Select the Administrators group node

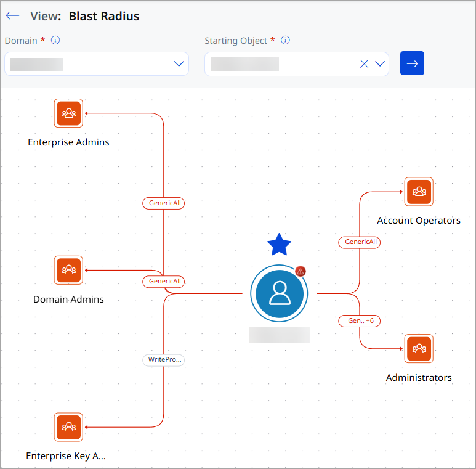[x=419, y=348]
